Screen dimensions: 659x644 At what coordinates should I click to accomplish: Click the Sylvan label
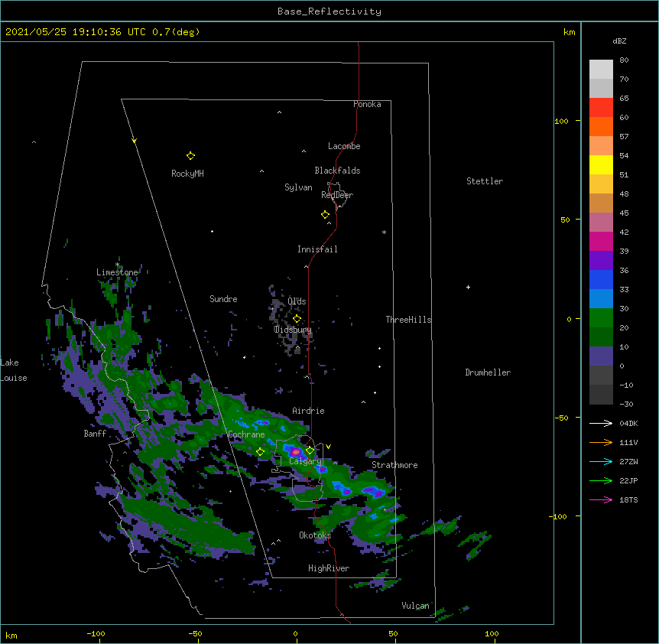point(298,187)
